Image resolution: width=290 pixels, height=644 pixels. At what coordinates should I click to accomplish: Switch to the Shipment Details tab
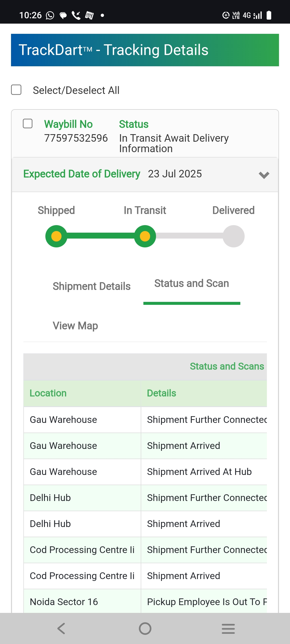(92, 286)
